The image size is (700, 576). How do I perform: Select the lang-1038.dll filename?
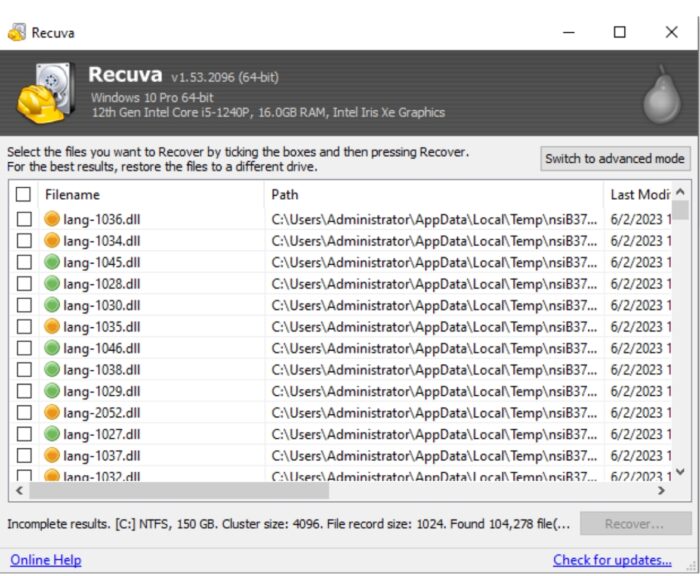click(102, 369)
